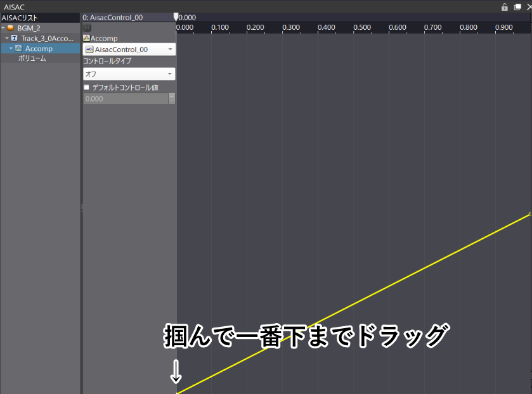Select BGM_2 row in the AISAC list

[x=41, y=28]
